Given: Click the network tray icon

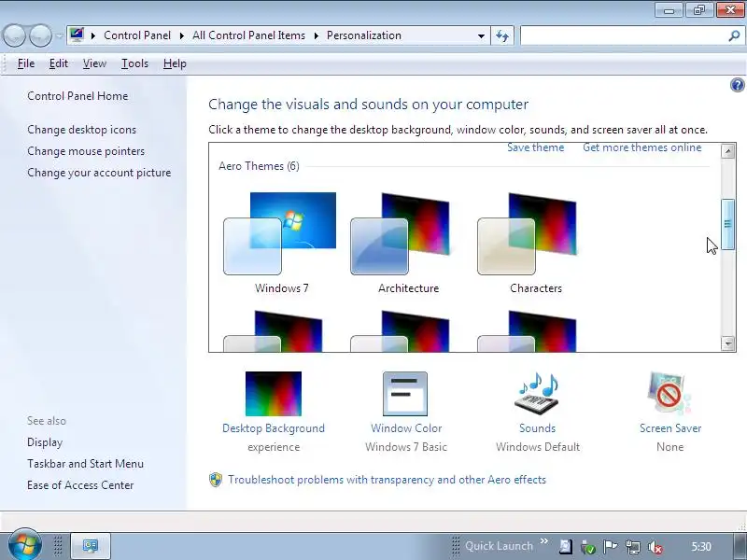Looking at the screenshot, I should [x=633, y=547].
